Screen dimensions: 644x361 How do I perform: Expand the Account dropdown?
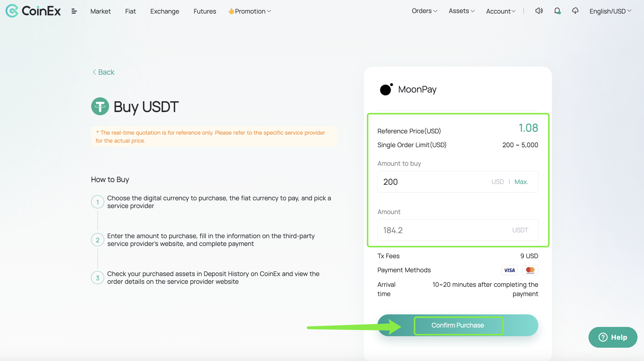pos(501,11)
